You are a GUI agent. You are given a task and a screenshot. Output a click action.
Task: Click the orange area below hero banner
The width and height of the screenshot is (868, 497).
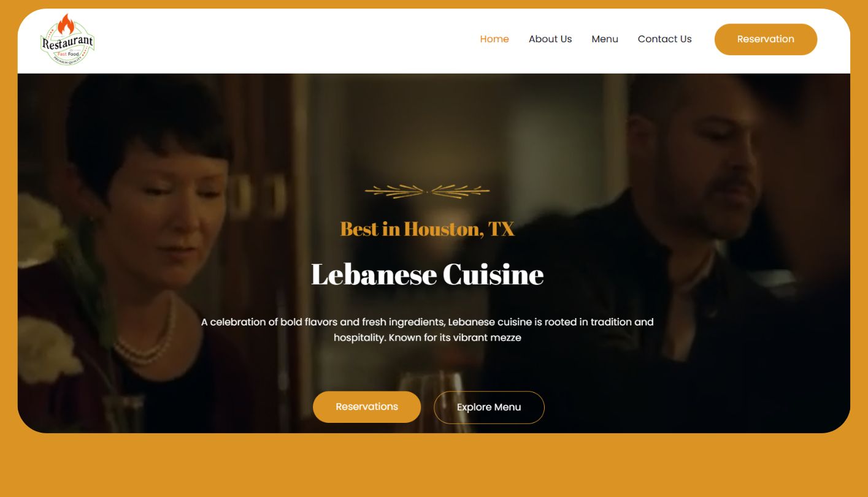tap(434, 466)
